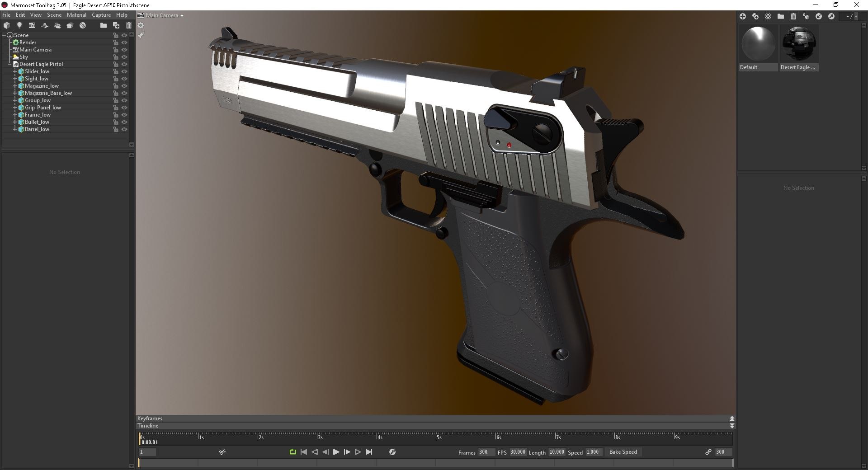
Task: Create a new scene folder
Action: coord(104,25)
